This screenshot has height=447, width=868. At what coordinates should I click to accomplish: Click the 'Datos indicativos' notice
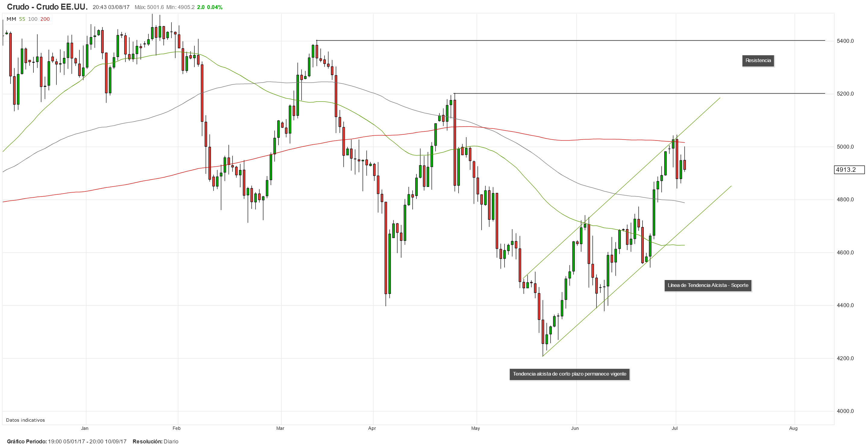[x=25, y=420]
